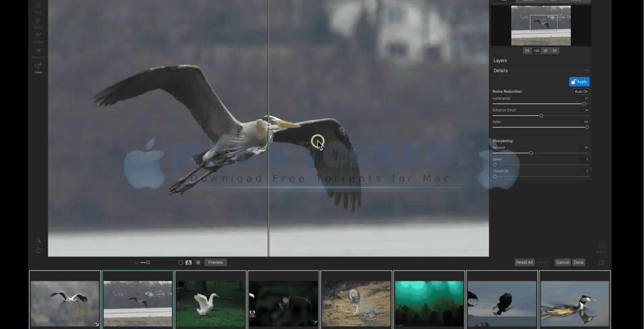Select the dark green bird thumbnail
The image size is (644, 329).
(283, 304)
